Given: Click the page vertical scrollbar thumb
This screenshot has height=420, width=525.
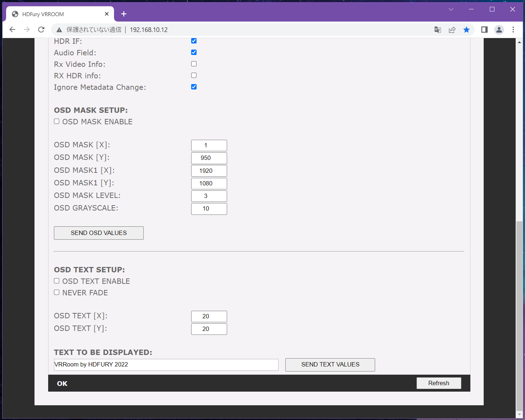Looking at the screenshot, I should click(519, 315).
